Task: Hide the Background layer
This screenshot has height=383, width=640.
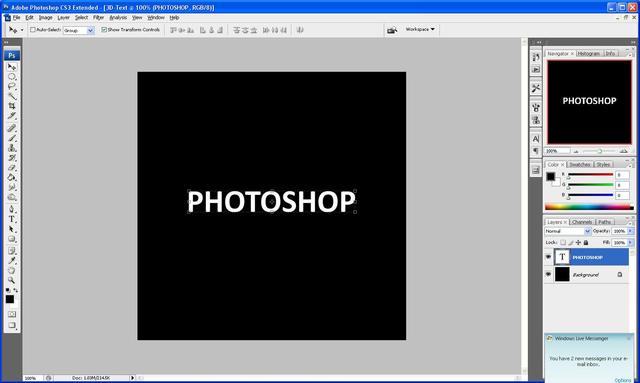Action: coord(549,274)
